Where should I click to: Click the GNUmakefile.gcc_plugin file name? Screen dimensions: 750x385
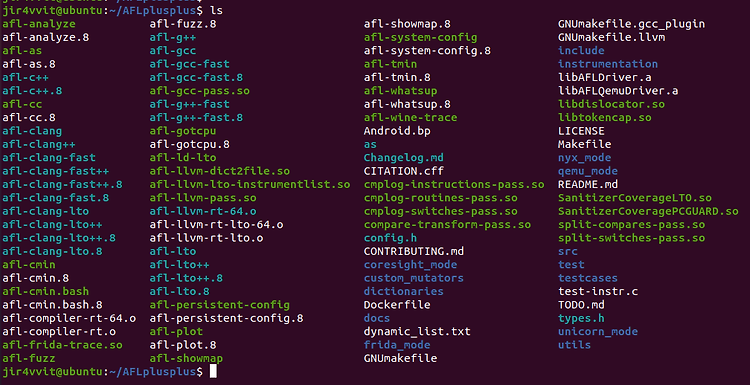coord(631,24)
